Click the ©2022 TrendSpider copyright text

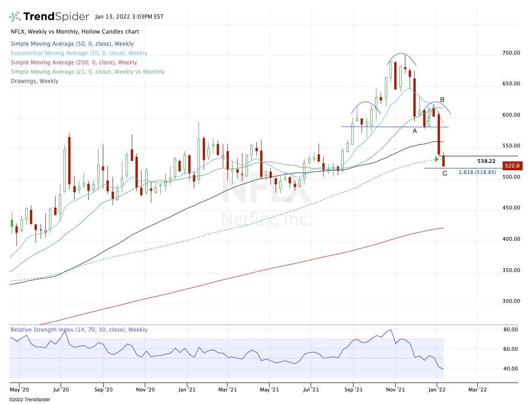(29, 400)
